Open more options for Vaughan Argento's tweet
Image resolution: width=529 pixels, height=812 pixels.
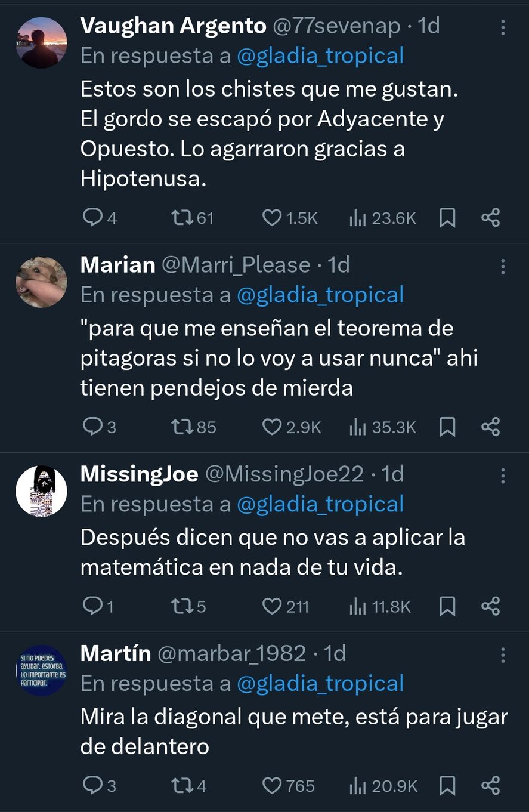click(x=503, y=27)
